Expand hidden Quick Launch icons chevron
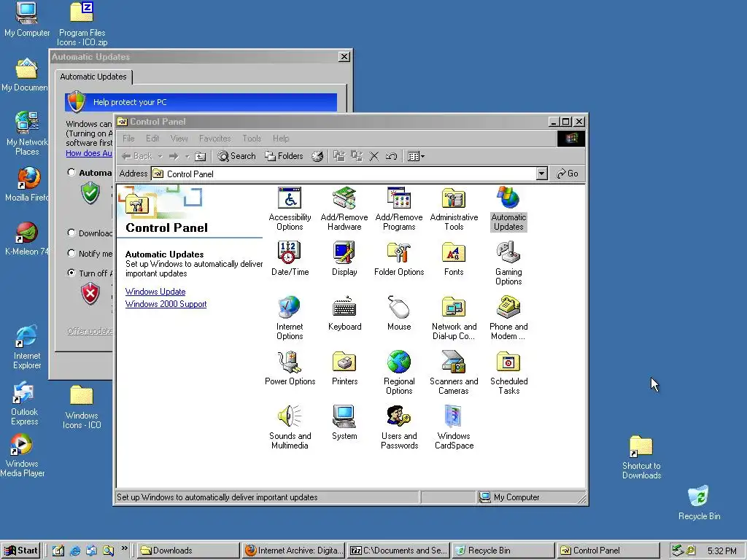This screenshot has height=560, width=747. tap(124, 548)
